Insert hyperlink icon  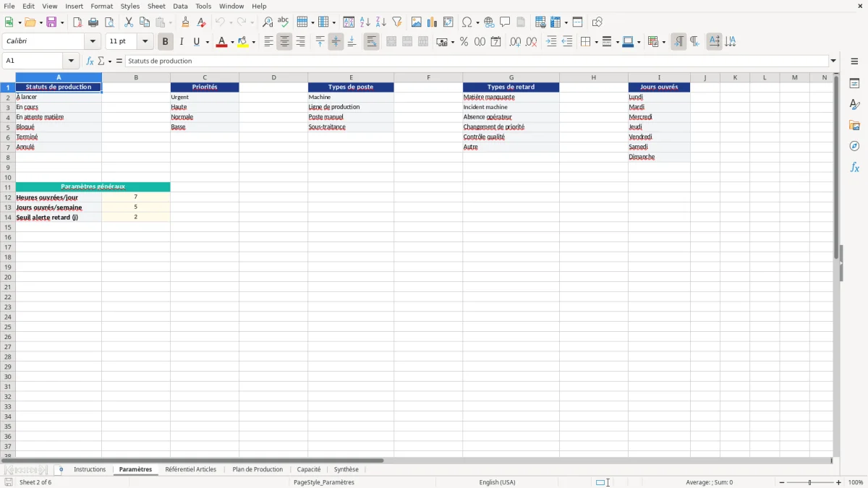pos(489,22)
